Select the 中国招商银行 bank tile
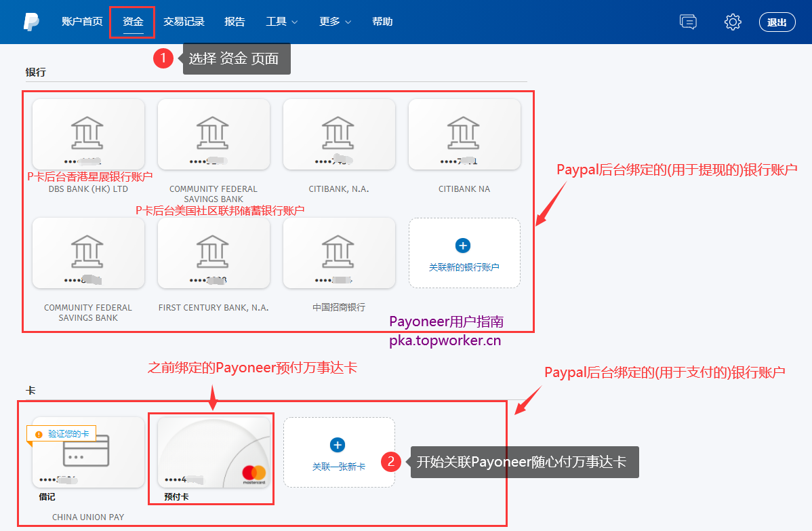 pos(339,253)
